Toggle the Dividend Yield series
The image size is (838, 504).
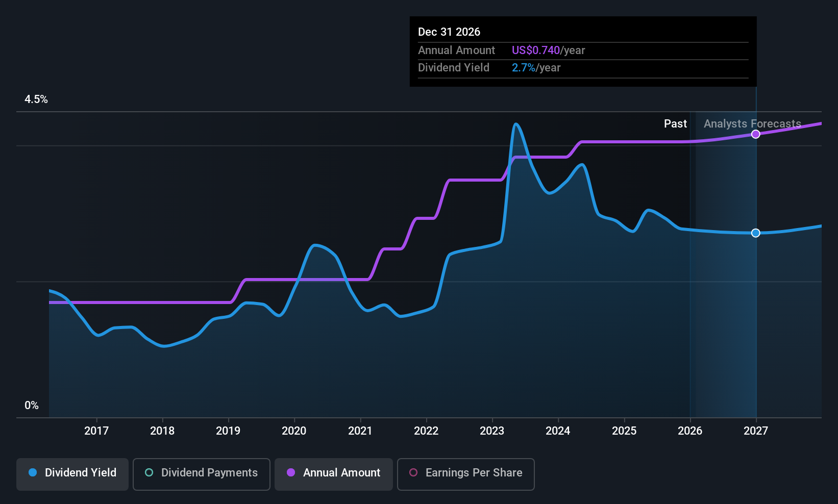coord(72,474)
